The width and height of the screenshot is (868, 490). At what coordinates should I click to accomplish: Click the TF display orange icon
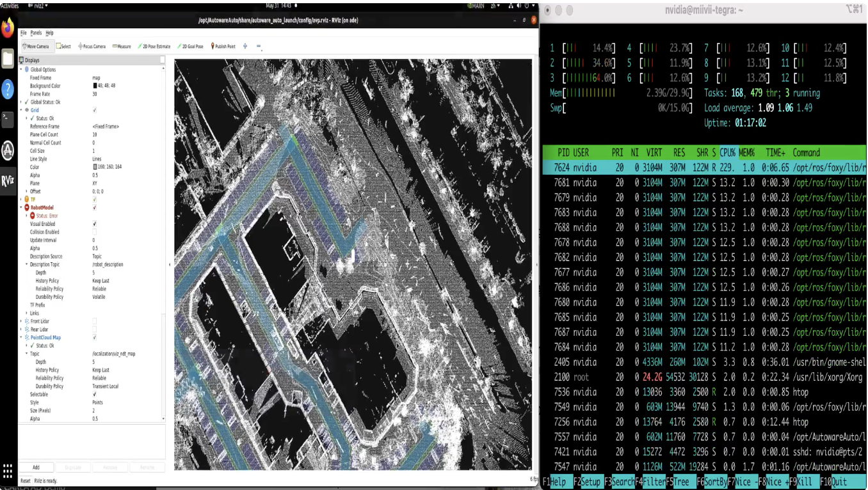pyautogui.click(x=26, y=200)
